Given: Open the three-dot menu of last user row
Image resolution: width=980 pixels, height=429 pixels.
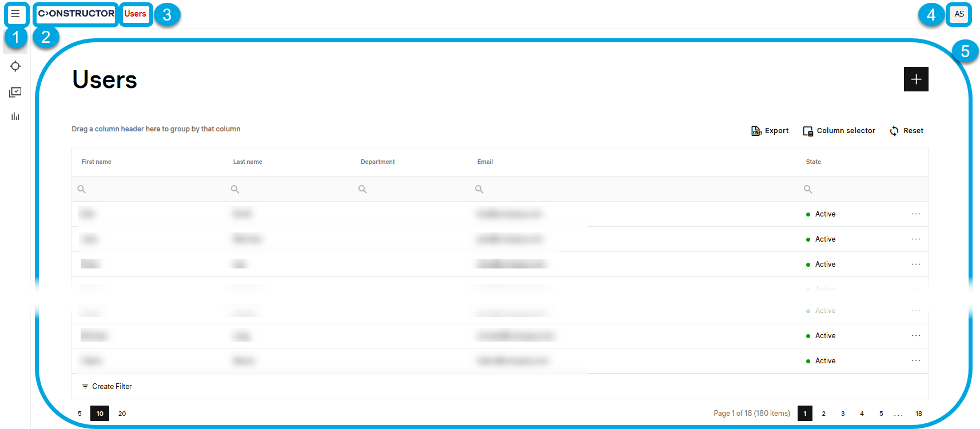Looking at the screenshot, I should coord(915,361).
